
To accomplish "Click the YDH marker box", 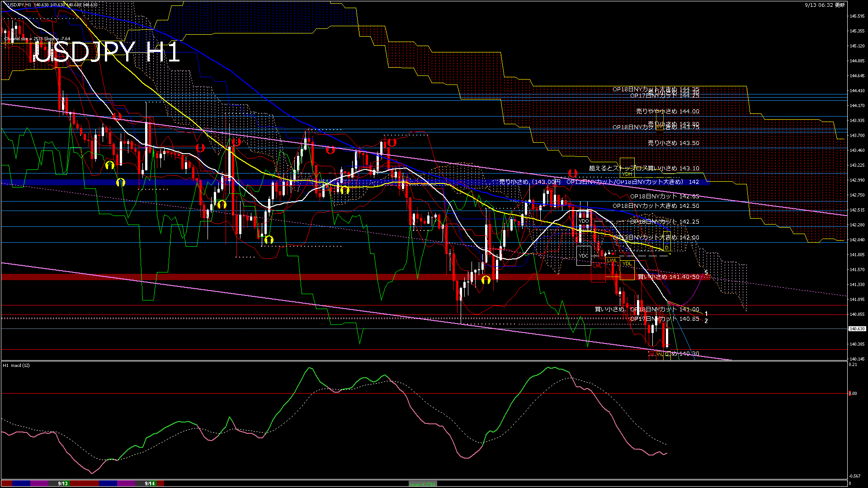I will 627,167.
